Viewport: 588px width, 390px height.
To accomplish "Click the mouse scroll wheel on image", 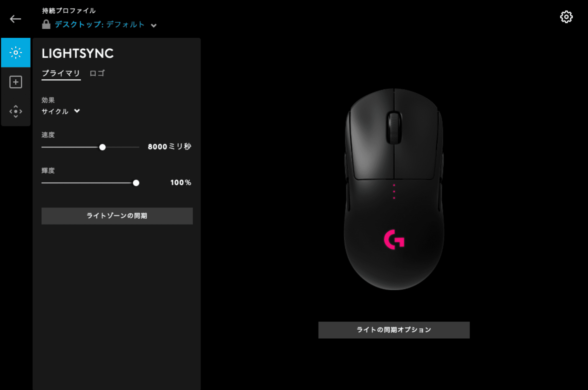I will click(394, 128).
